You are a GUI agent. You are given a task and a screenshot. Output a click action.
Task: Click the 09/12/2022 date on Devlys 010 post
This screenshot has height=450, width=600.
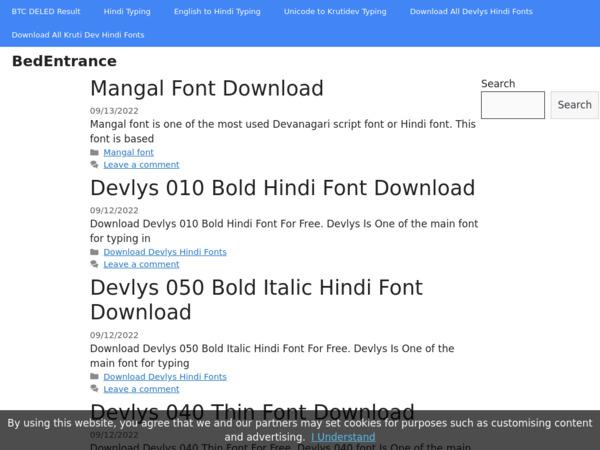tap(114, 210)
